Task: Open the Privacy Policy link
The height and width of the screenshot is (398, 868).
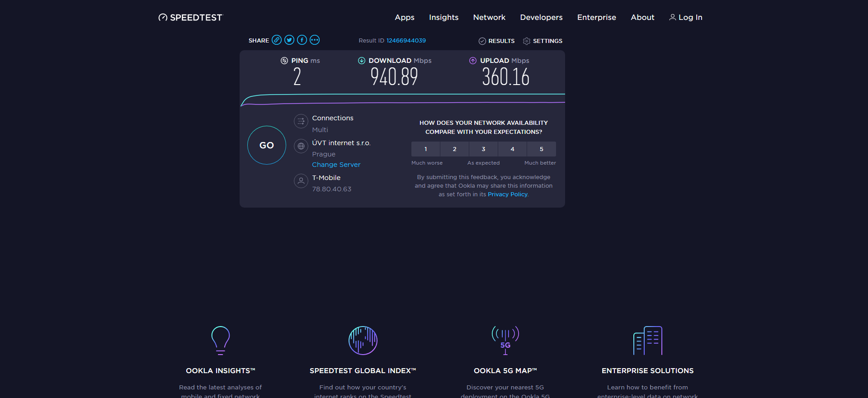Action: pyautogui.click(x=507, y=194)
